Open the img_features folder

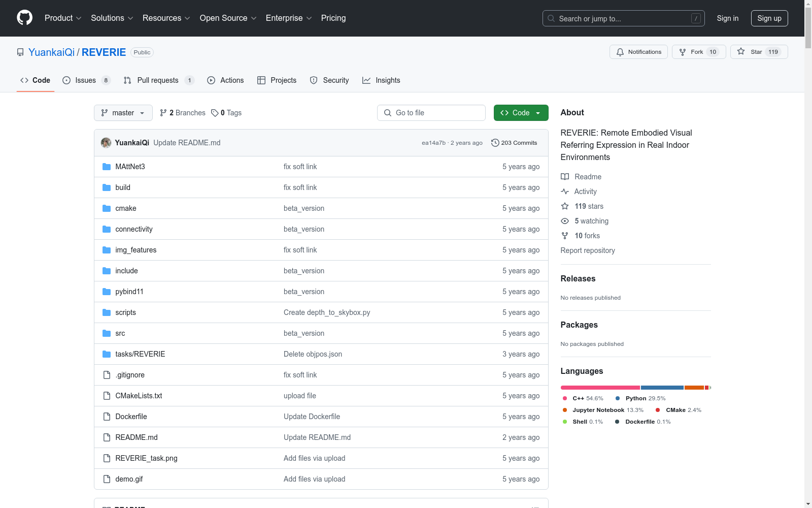coord(136,250)
